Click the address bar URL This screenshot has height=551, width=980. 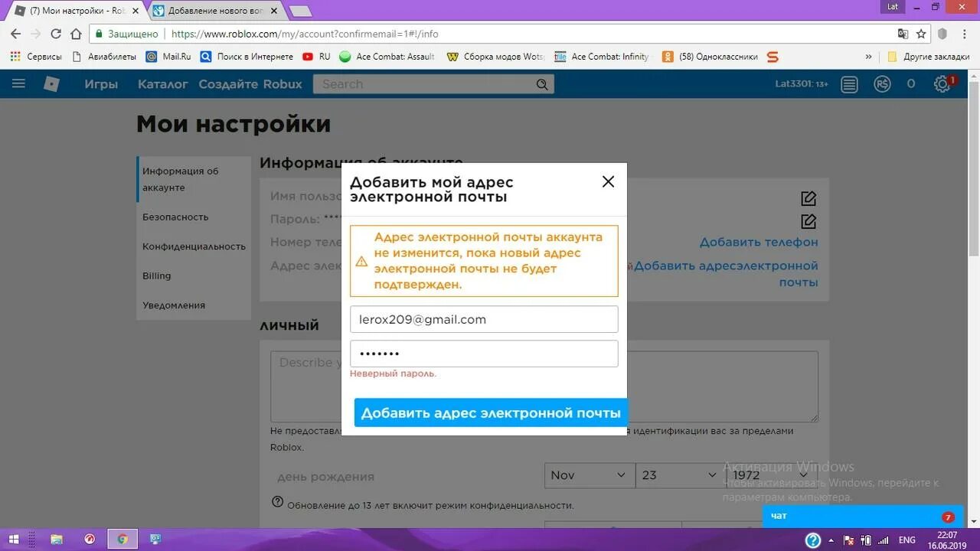pyautogui.click(x=305, y=34)
